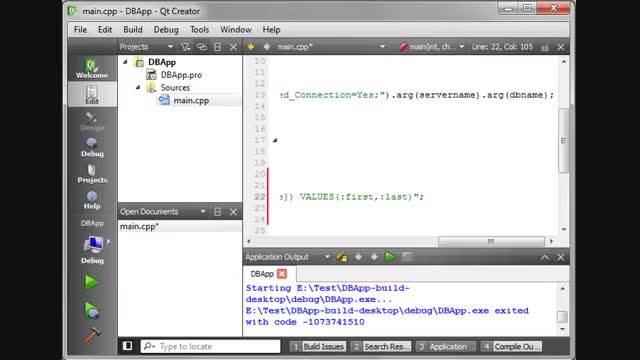The image size is (640, 360).
Task: Build project with the hammer icon
Action: (x=92, y=336)
